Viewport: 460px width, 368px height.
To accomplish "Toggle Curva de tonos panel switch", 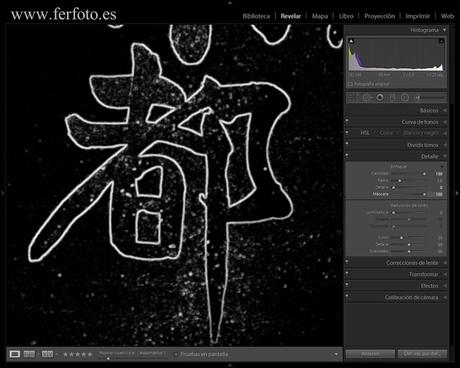I will coord(347,121).
